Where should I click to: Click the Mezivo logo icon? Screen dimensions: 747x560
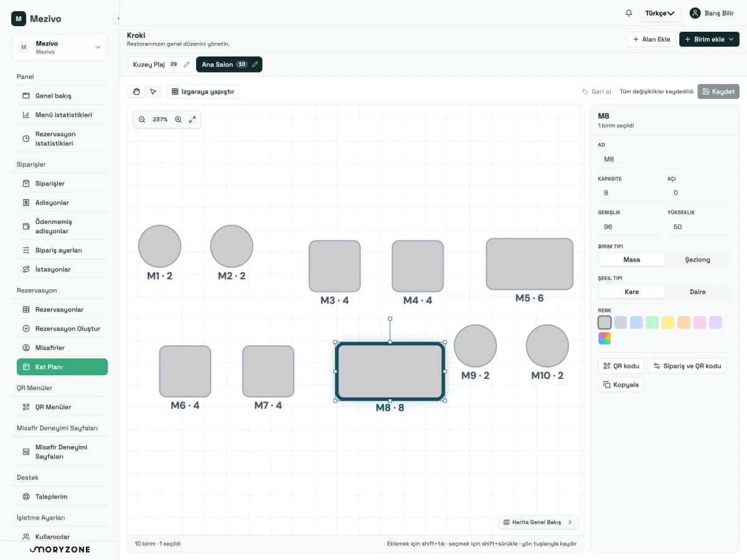[18, 19]
